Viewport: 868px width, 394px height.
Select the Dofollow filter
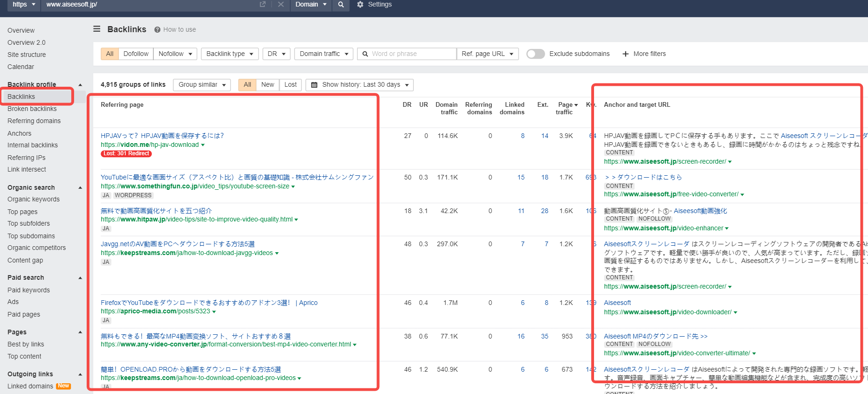(x=136, y=54)
